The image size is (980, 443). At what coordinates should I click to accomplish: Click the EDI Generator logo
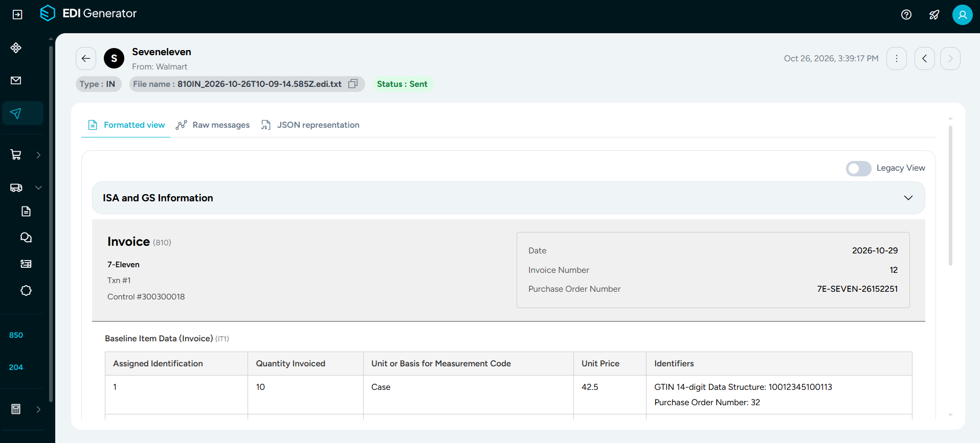tap(88, 13)
